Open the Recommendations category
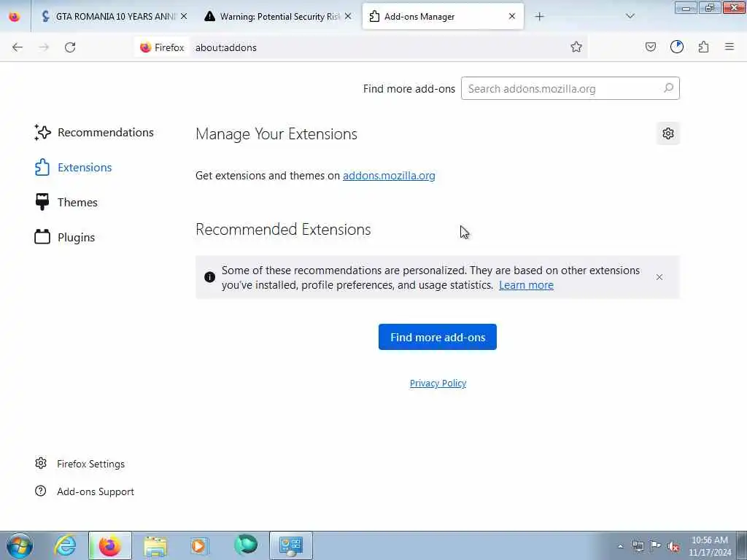The width and height of the screenshot is (747, 560). [x=94, y=133]
